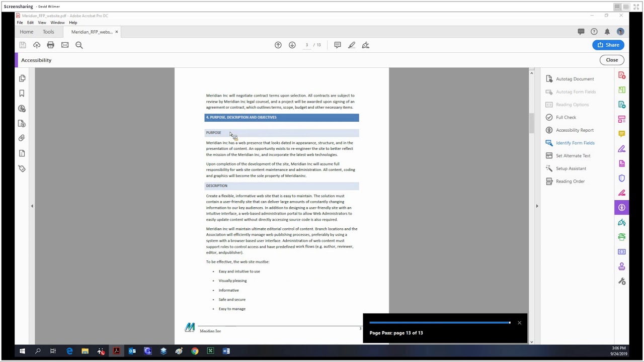Image resolution: width=644 pixels, height=362 pixels.
Task: Click the user profile avatar
Action: 620,32
